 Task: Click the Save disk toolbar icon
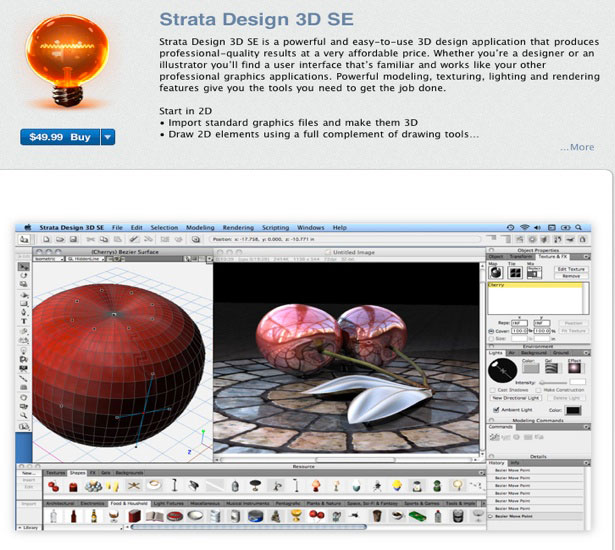73,239
